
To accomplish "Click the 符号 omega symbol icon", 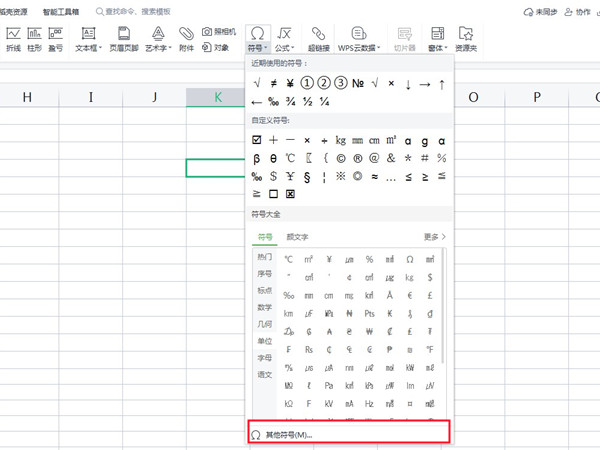I will [x=258, y=34].
